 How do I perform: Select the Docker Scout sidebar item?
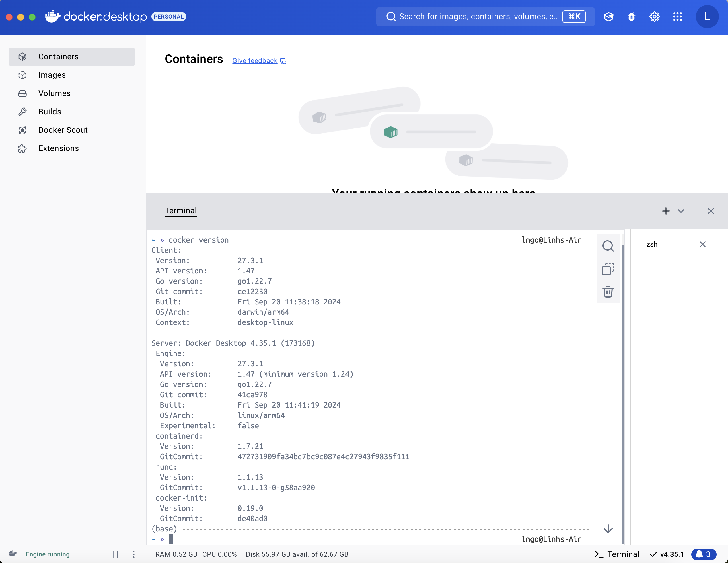coord(63,130)
